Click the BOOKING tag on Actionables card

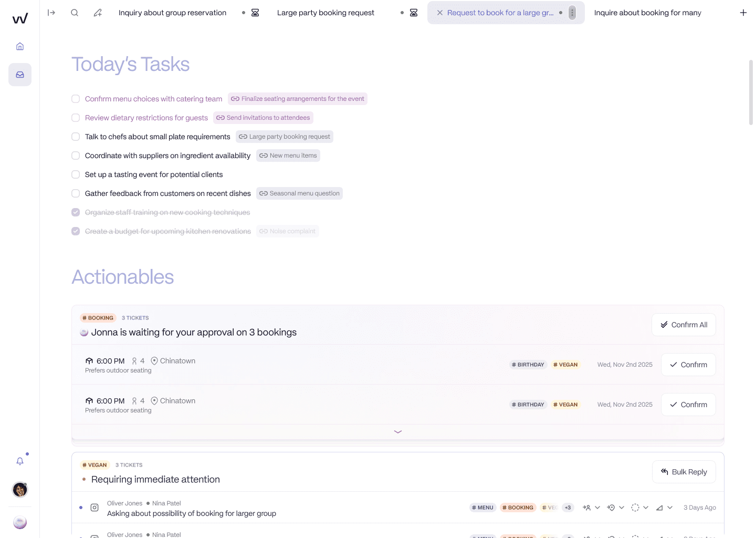[x=98, y=318]
